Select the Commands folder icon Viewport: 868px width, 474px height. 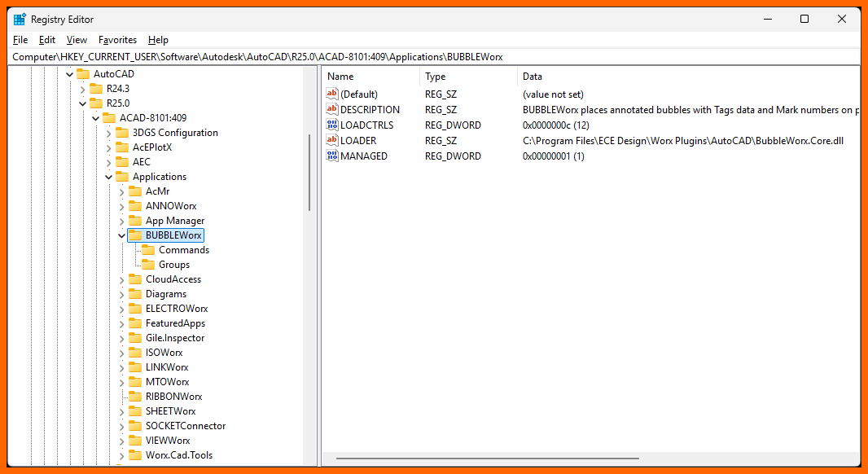point(148,250)
